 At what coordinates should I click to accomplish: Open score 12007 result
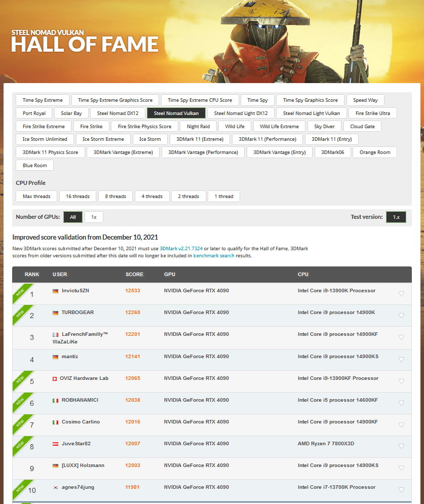click(132, 444)
